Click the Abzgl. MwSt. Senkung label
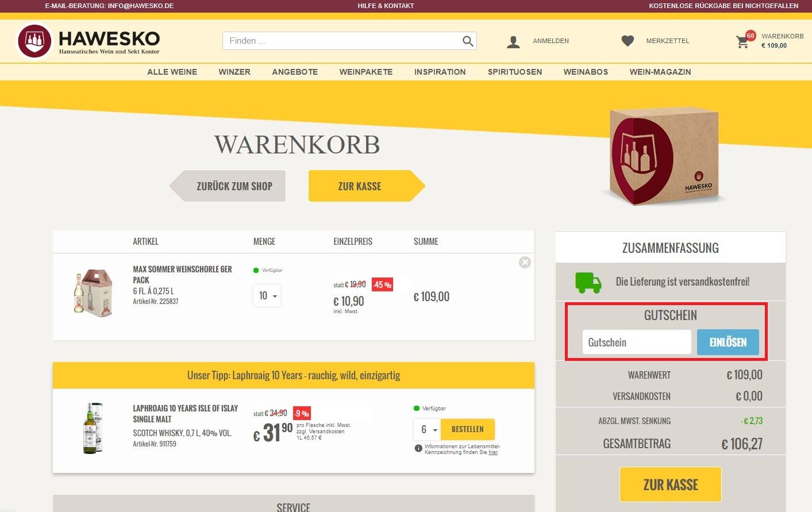Screen dimensions: 812x512 point(634,421)
